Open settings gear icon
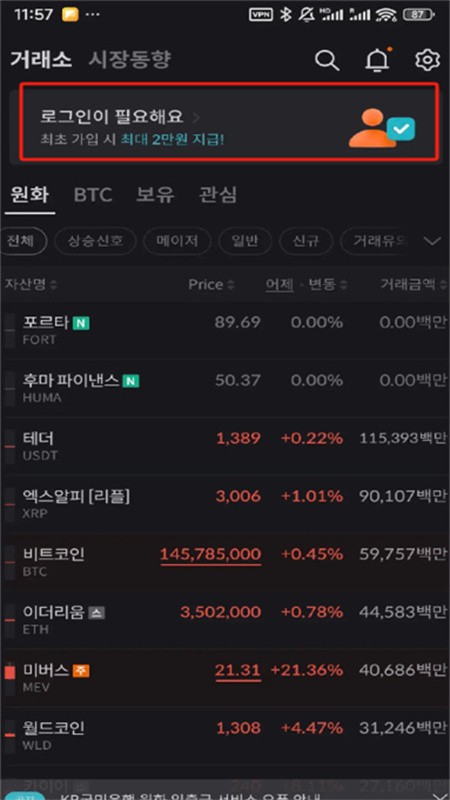Image resolution: width=450 pixels, height=800 pixels. [428, 60]
